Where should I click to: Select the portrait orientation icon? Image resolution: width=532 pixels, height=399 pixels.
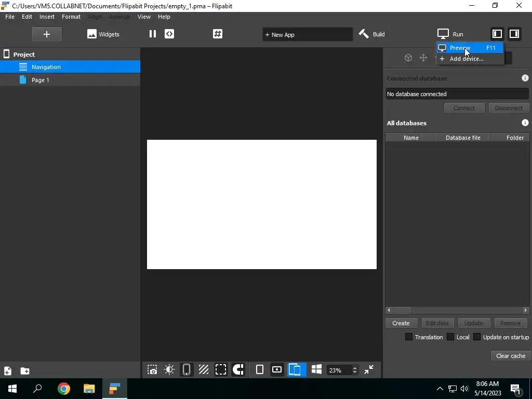[x=260, y=369]
